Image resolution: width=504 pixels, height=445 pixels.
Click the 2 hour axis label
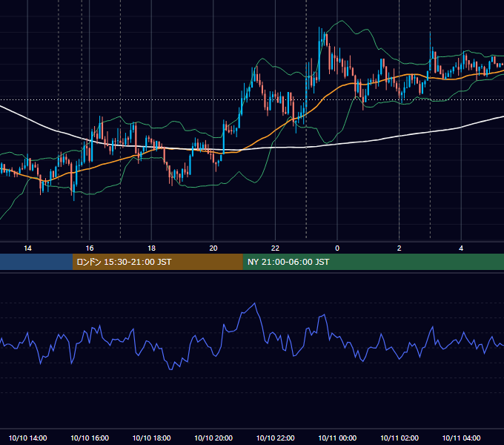399,248
